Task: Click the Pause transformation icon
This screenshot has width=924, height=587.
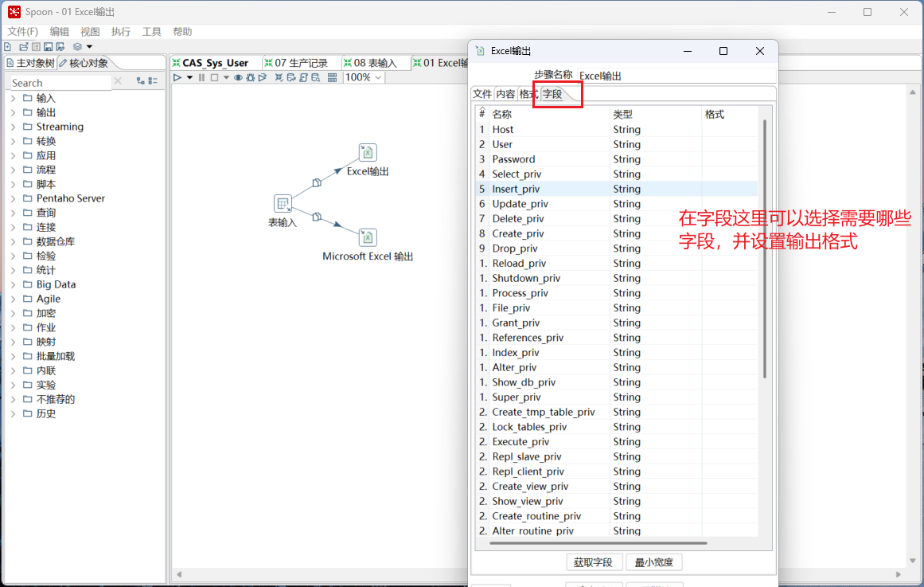Action: click(202, 77)
